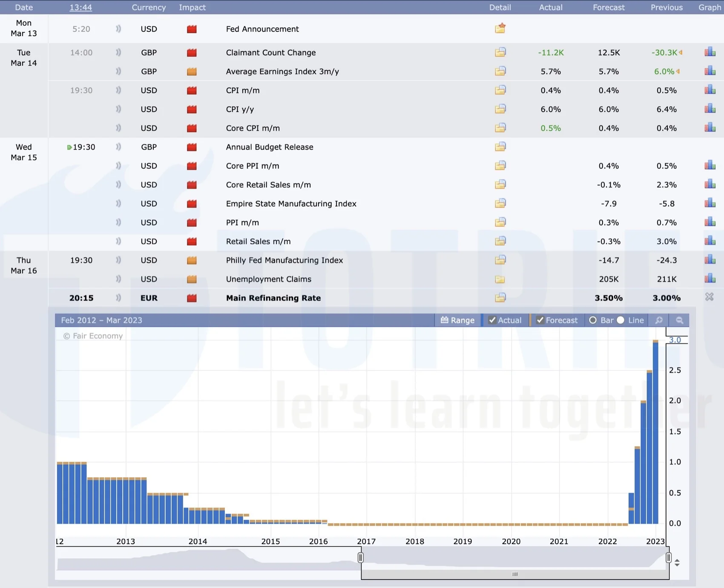
Task: Click the zoom in magnifier on chart toolbar
Action: pyautogui.click(x=659, y=320)
